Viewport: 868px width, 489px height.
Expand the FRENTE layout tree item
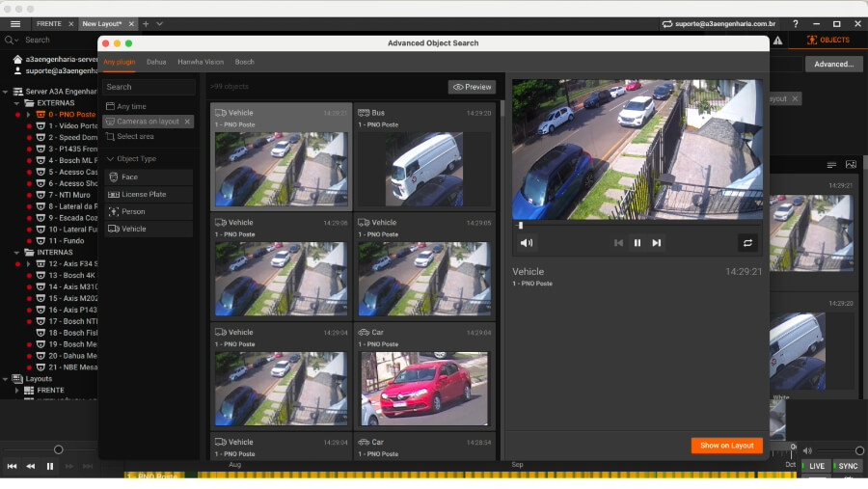16,391
